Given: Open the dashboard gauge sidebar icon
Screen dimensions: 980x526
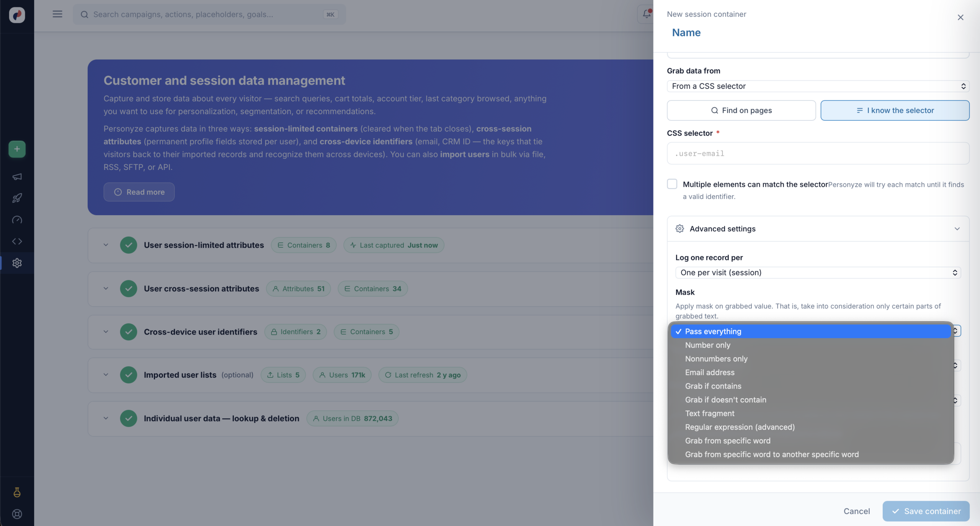Looking at the screenshot, I should (x=17, y=220).
